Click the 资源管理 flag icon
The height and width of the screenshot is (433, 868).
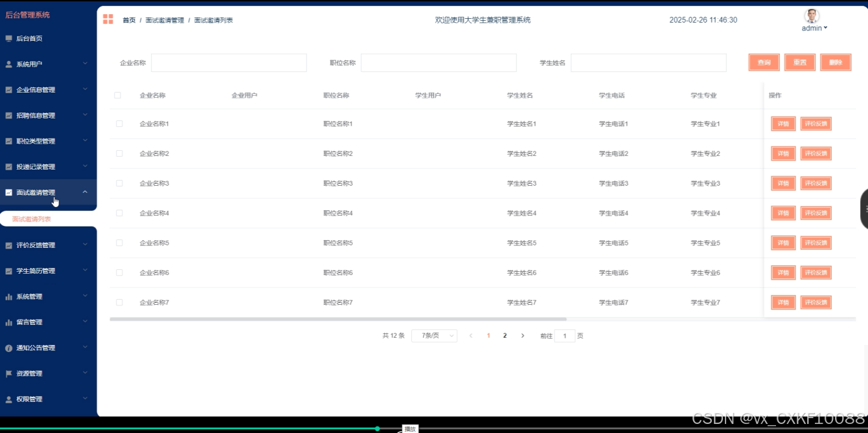tap(8, 373)
